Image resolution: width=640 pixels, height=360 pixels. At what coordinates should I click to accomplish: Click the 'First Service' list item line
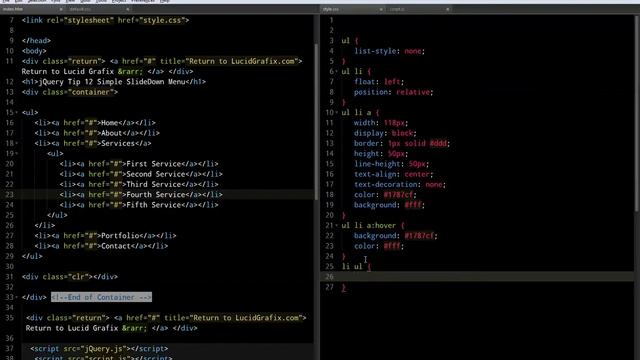click(139, 164)
